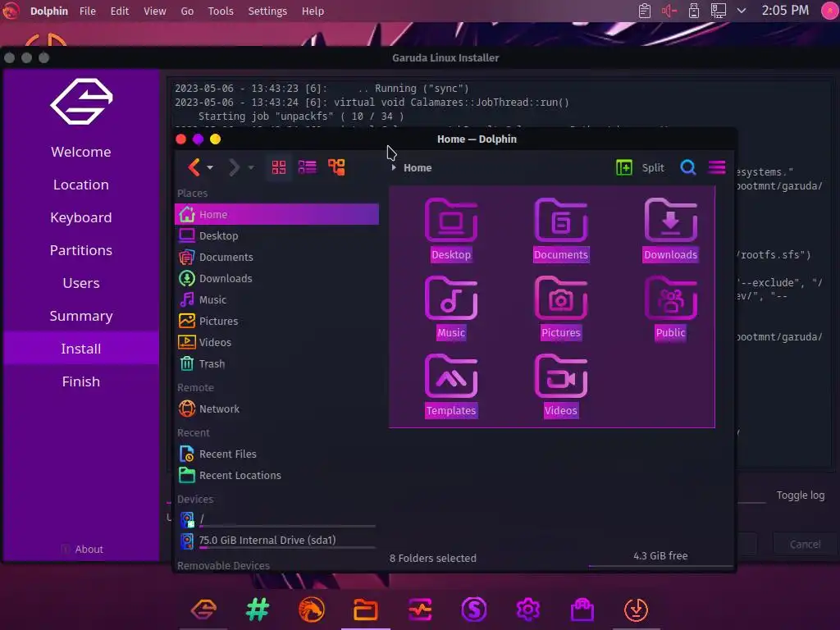Open the network tray icon
Viewport: 840px width, 630px height.
pos(718,11)
